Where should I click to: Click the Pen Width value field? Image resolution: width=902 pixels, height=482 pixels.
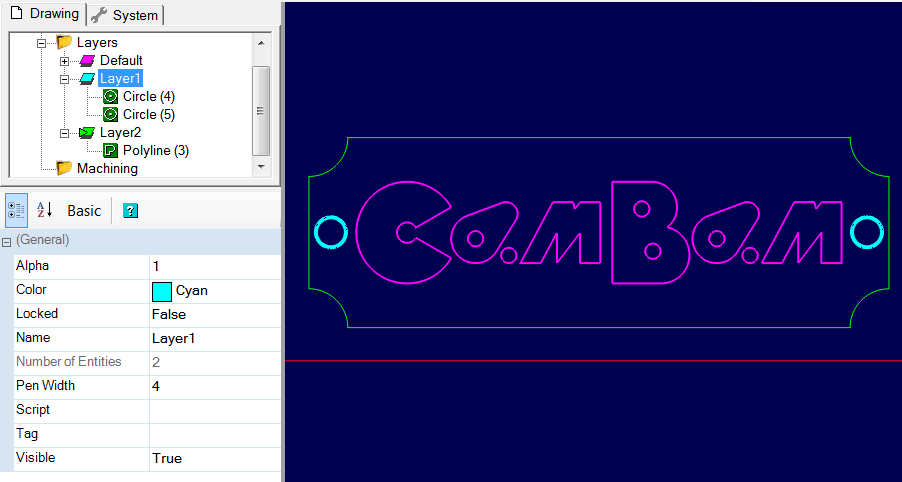click(214, 386)
